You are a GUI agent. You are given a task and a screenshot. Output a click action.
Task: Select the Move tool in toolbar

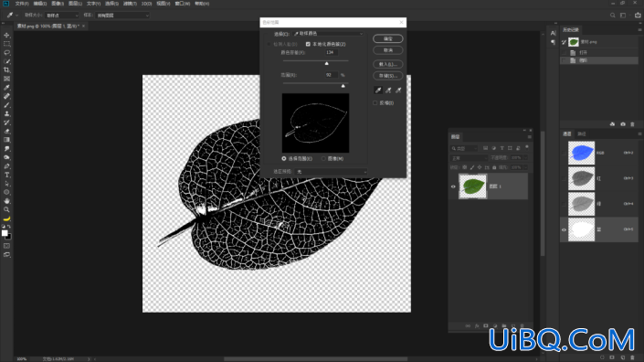(x=6, y=36)
